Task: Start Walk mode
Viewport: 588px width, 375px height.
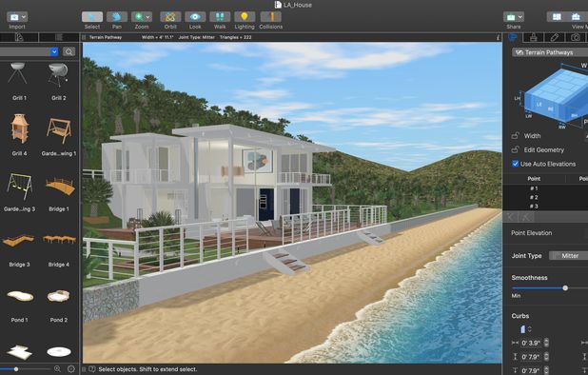Action: [x=220, y=17]
